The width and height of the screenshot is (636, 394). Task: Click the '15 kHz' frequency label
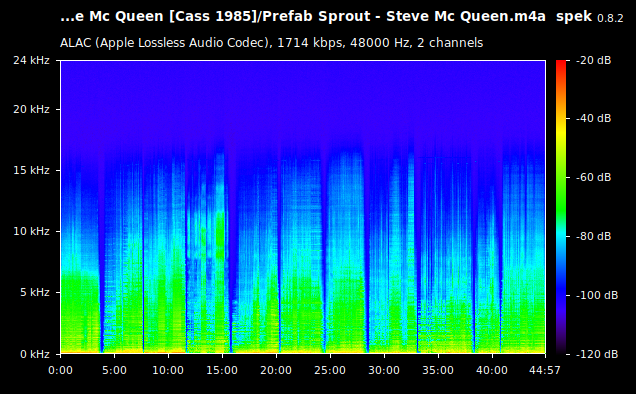coord(31,170)
